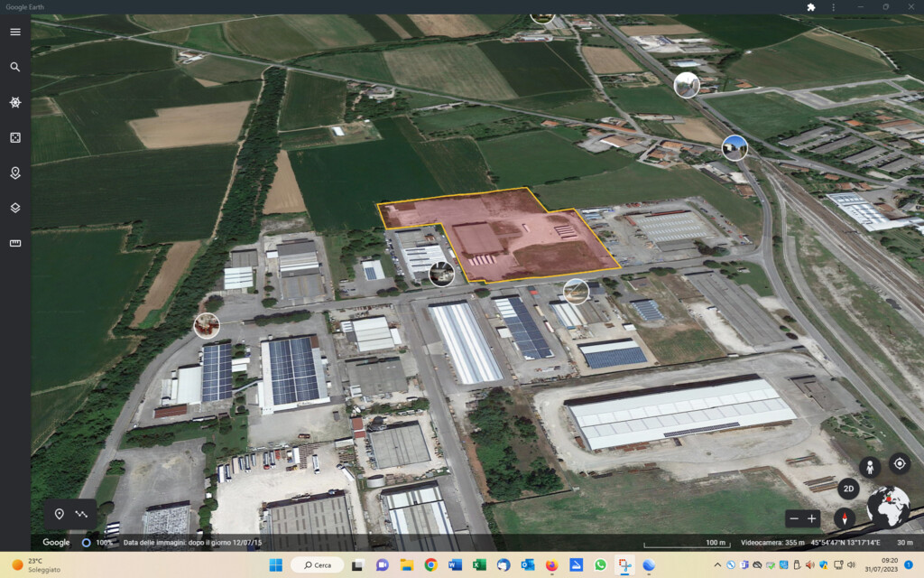924x578 pixels.
Task: Open Voyager ship's wheel icon
Action: coord(15,102)
